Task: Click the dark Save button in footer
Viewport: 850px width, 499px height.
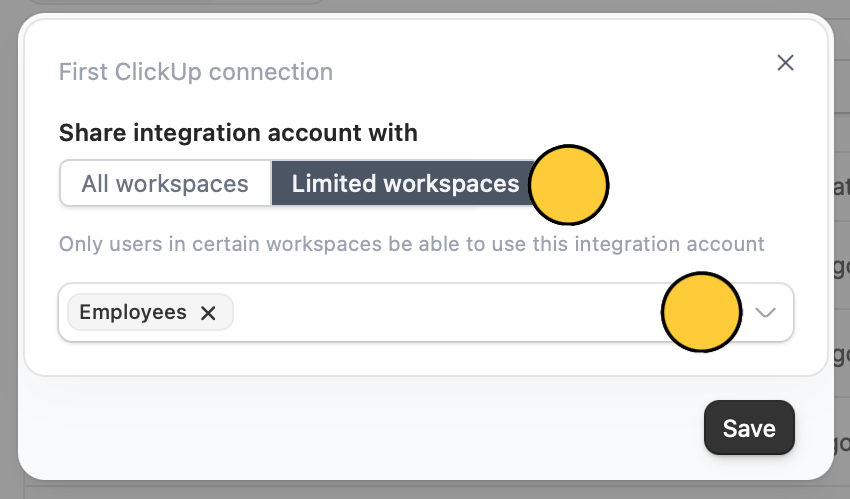Action: pos(749,428)
